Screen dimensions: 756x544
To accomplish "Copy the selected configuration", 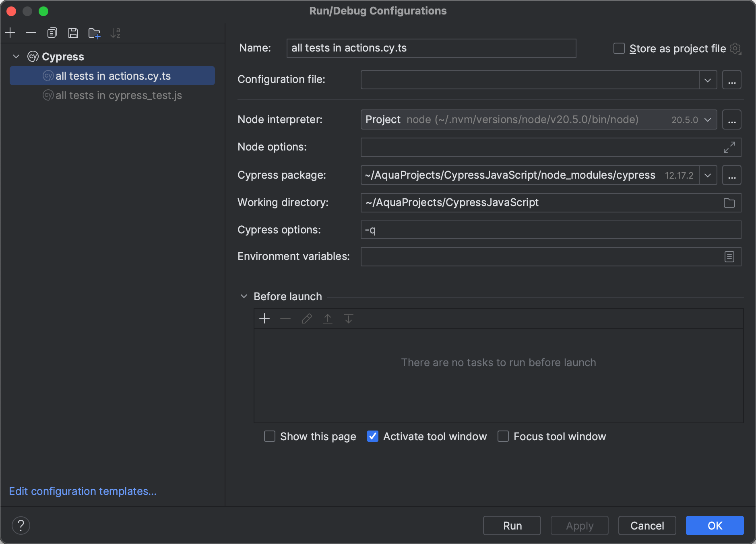I will point(52,33).
